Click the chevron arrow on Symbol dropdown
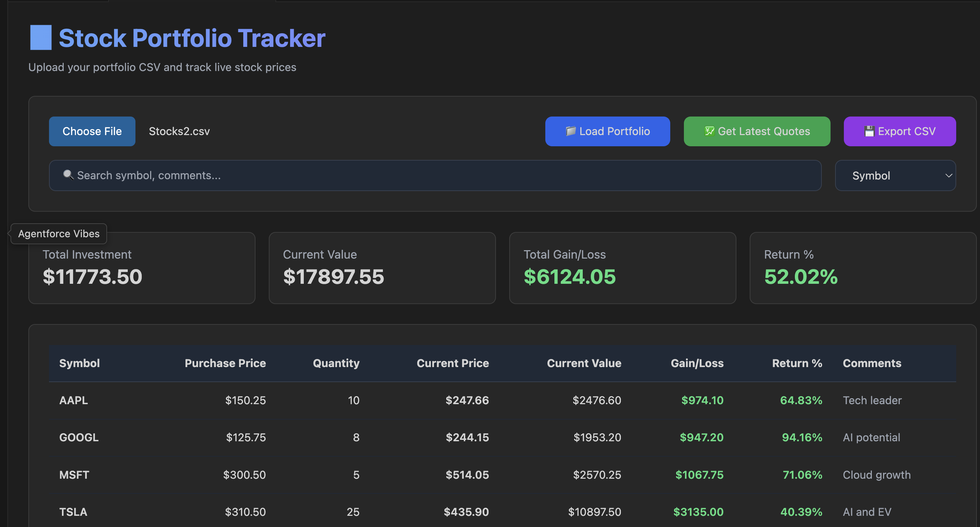Screen dimensions: 980x527 pos(948,176)
